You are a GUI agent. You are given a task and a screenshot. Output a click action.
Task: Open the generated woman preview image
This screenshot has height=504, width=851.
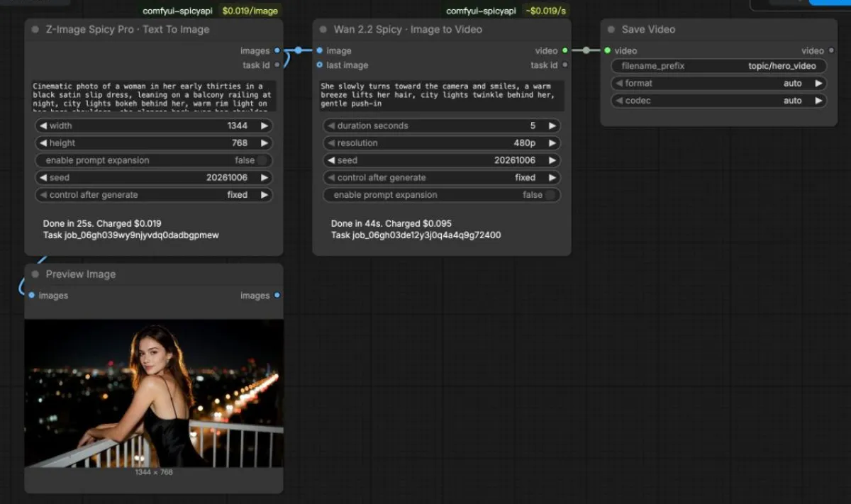[x=154, y=393]
